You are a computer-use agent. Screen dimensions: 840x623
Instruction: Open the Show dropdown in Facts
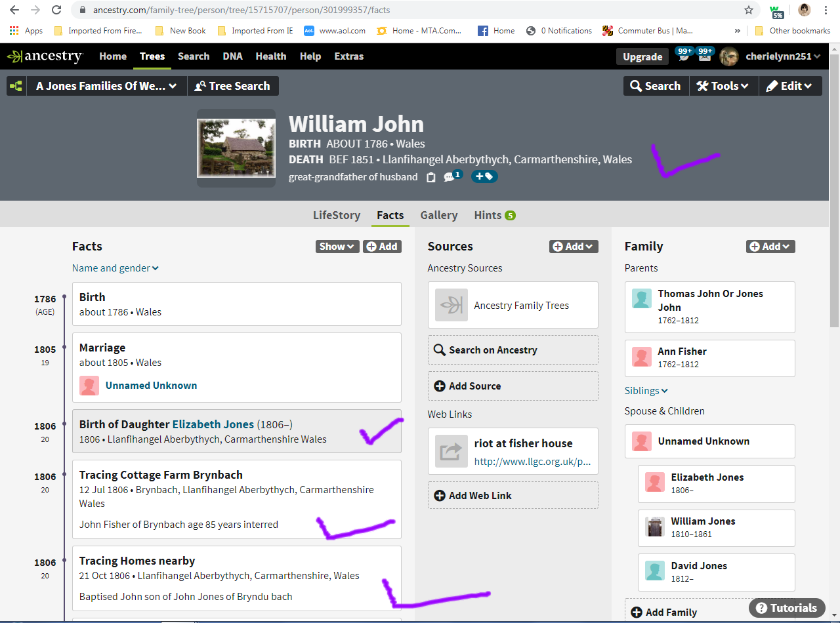[x=337, y=247]
